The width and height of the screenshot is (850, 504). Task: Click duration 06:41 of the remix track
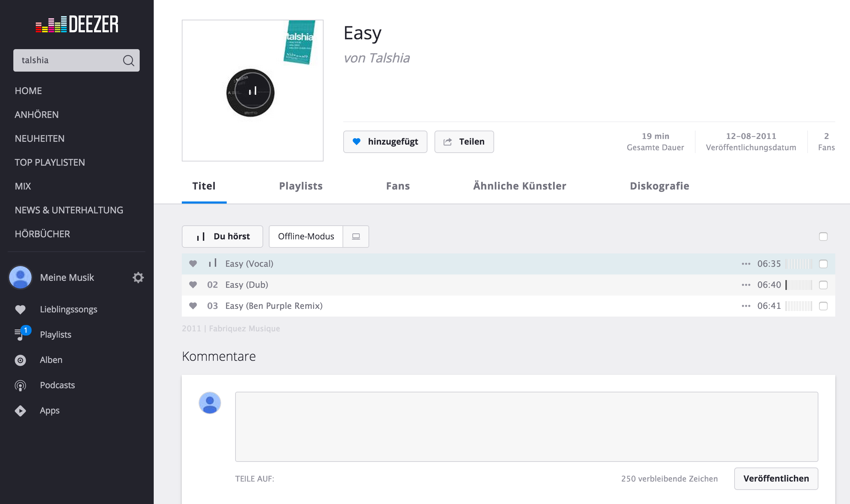click(x=769, y=306)
